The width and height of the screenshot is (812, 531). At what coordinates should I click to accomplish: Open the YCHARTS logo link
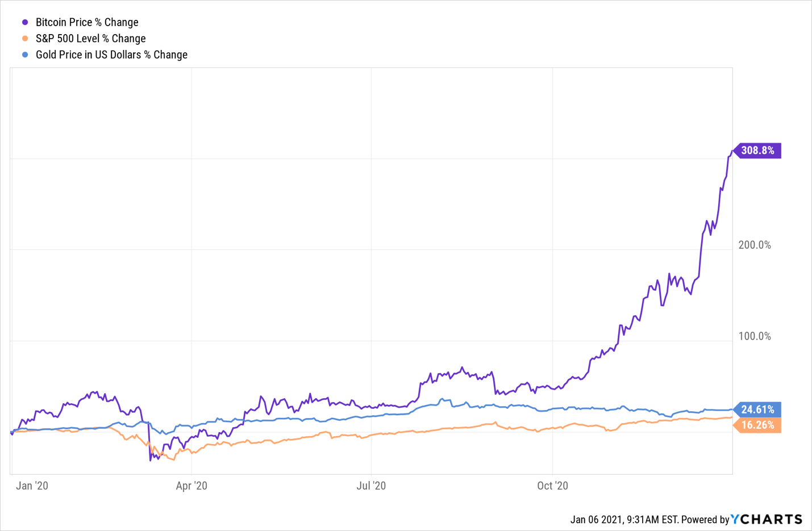(767, 519)
